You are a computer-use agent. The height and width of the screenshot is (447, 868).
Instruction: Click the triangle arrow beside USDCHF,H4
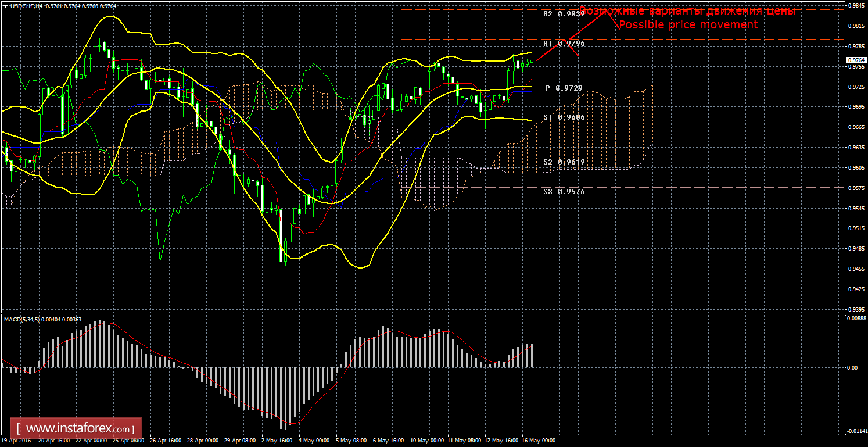point(5,6)
